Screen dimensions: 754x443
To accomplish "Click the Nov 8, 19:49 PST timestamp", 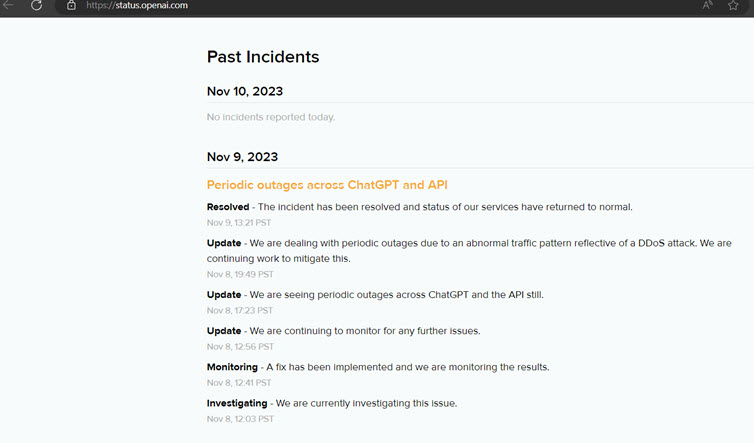I will (x=240, y=274).
